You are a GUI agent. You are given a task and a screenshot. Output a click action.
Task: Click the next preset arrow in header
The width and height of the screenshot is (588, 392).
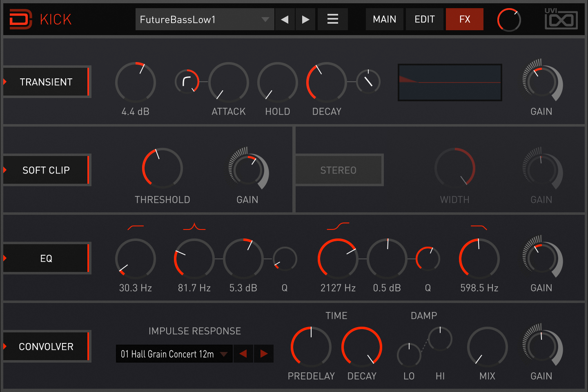(305, 19)
